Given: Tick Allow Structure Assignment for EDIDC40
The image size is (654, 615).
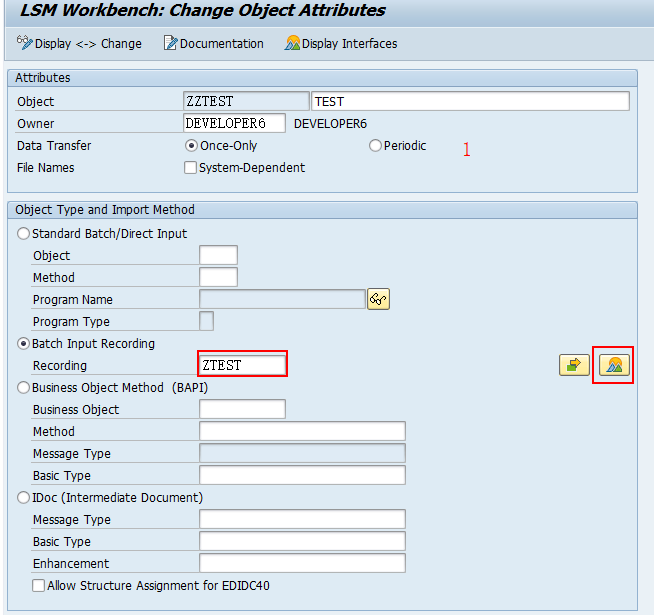Looking at the screenshot, I should click(38, 586).
